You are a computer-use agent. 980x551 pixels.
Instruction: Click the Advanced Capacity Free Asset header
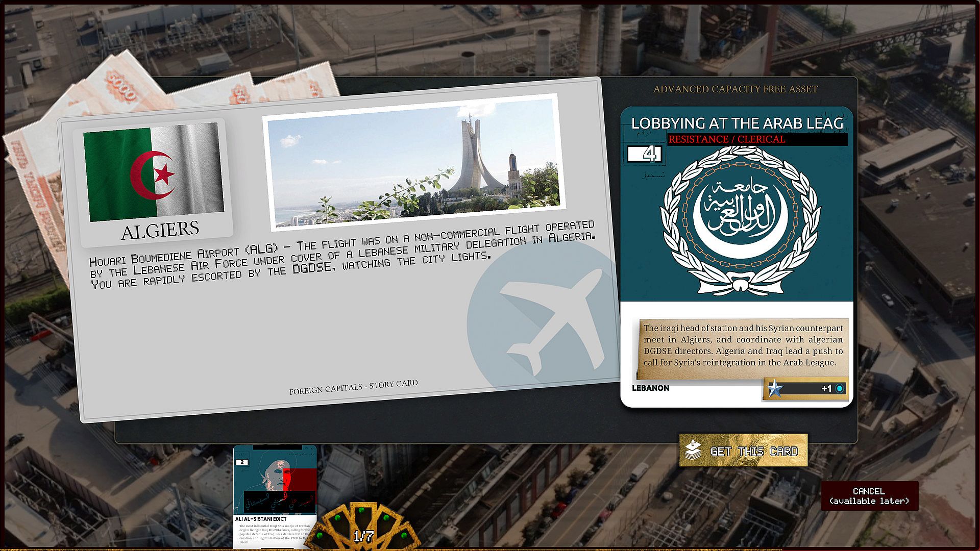[735, 89]
